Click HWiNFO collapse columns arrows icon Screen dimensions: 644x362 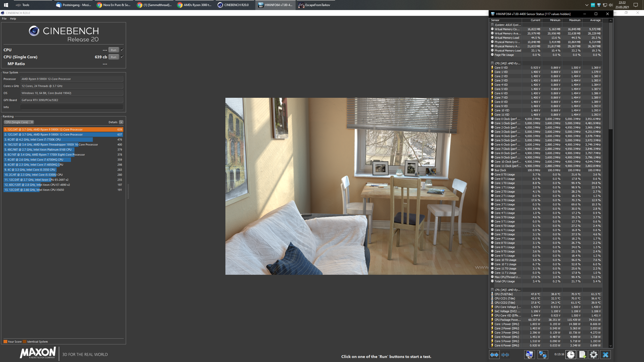pos(505,355)
